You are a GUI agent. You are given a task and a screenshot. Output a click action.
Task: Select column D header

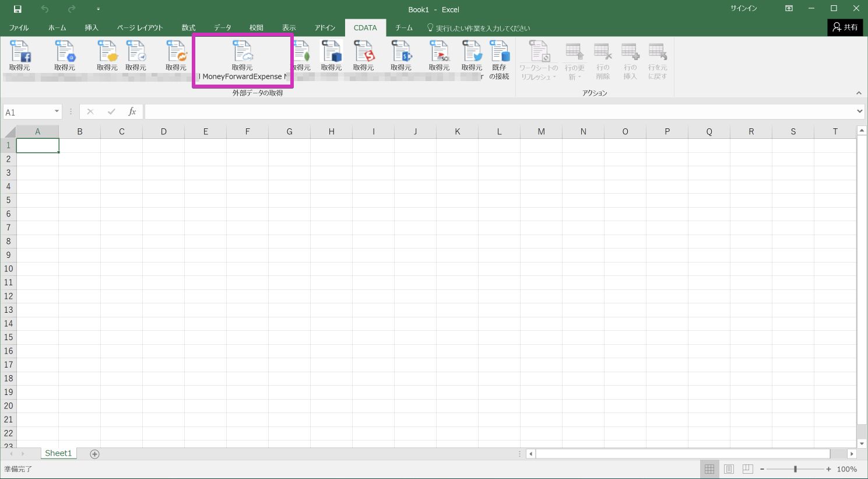(164, 131)
